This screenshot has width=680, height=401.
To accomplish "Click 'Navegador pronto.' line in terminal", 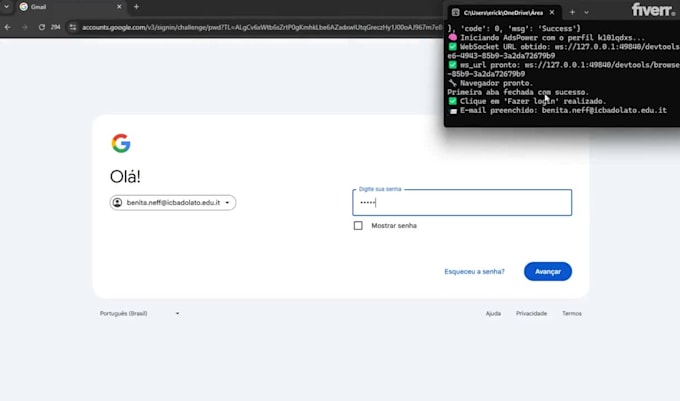I will click(x=490, y=83).
